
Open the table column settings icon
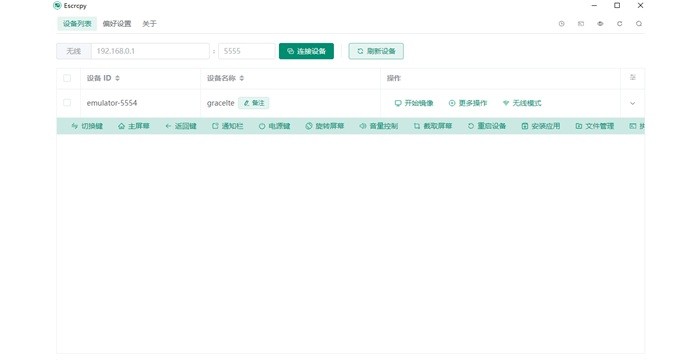pos(633,77)
